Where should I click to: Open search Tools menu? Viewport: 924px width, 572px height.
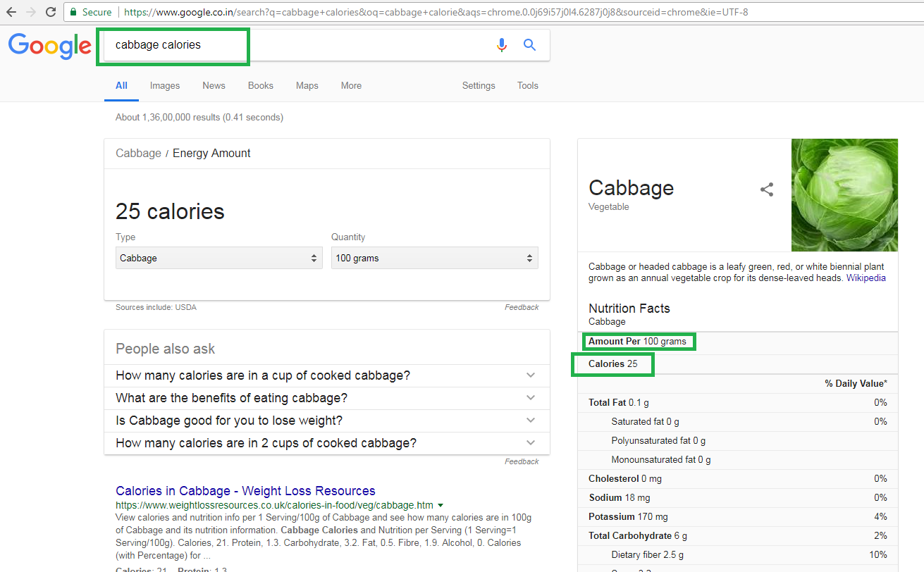[x=528, y=85]
